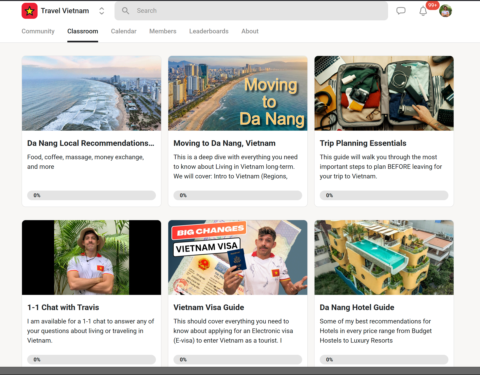The image size is (480, 375).
Task: Click progress bar under 1-1 Chat with Travis
Action: (91, 360)
